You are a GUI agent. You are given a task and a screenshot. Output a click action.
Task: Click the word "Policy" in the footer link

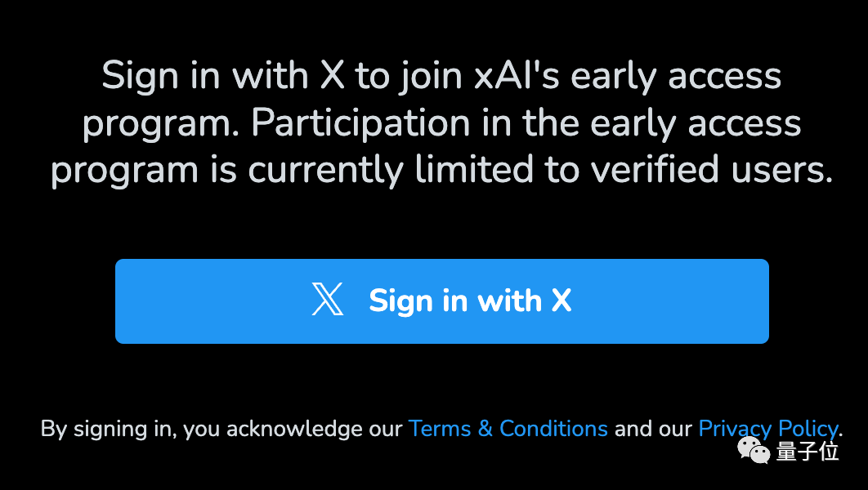pos(808,429)
